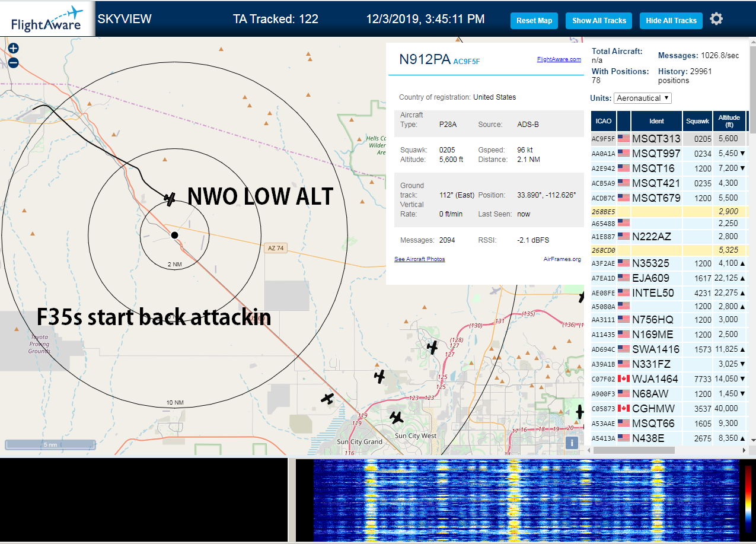Sort table by ICAO column header
756x544 pixels.
click(604, 121)
